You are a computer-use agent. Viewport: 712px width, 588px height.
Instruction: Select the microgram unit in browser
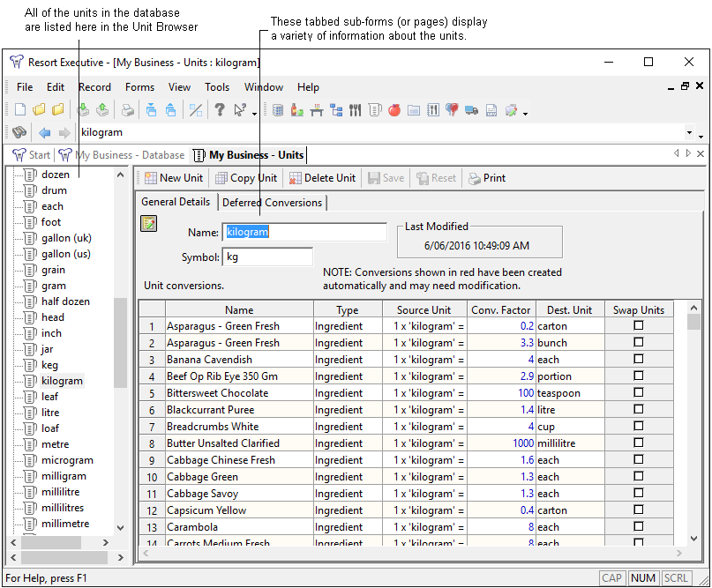tap(67, 460)
